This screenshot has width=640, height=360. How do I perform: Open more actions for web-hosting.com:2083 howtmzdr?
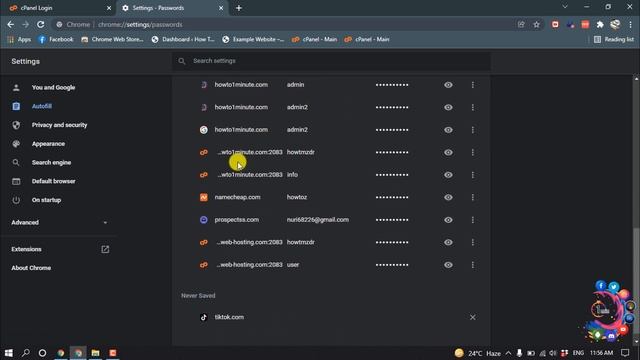point(473,242)
